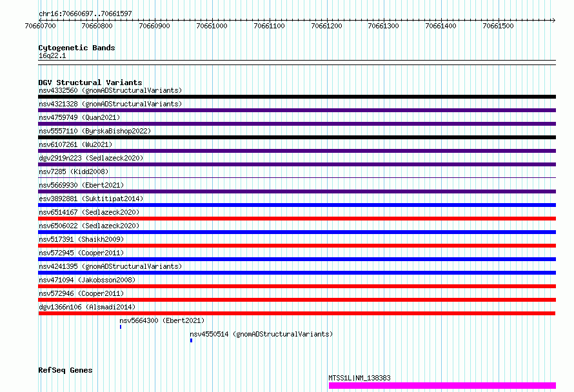The height and width of the screenshot is (392, 574).
Task: Click the nsv4332560 gnomADStructuralVariants label
Action: coord(110,90)
